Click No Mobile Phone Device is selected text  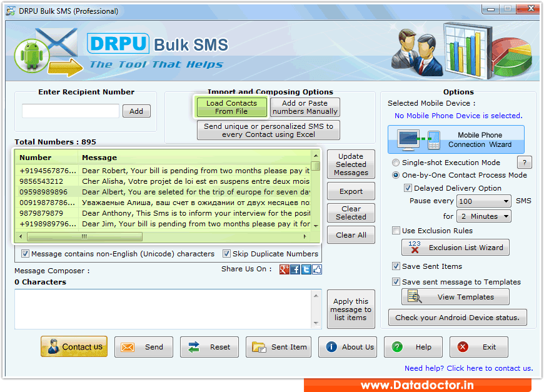pos(458,116)
